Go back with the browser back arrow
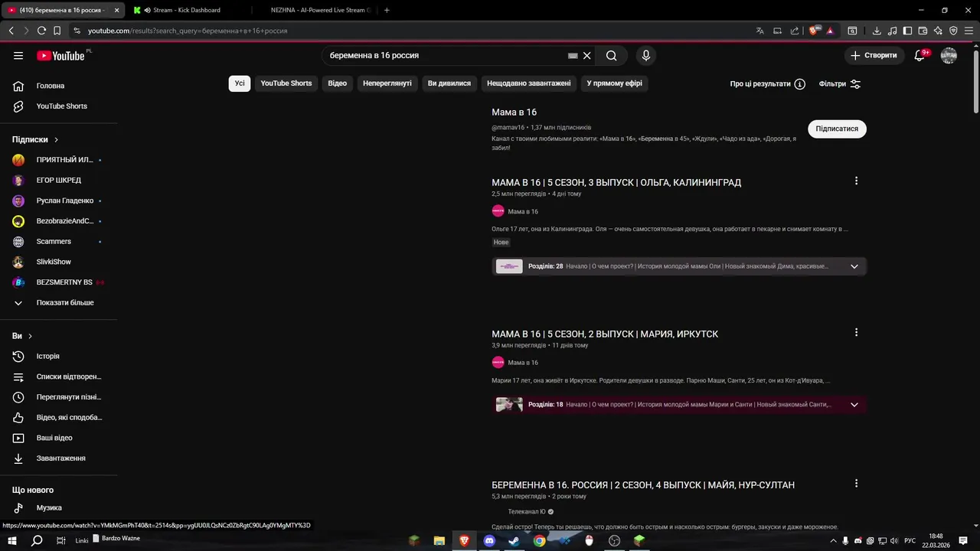980x551 pixels. tap(11, 31)
